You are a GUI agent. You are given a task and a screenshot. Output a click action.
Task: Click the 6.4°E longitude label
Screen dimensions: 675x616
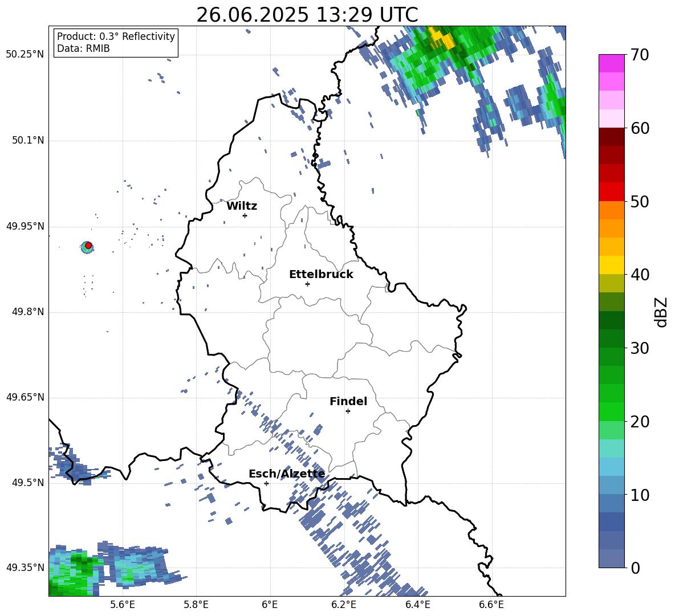click(418, 605)
